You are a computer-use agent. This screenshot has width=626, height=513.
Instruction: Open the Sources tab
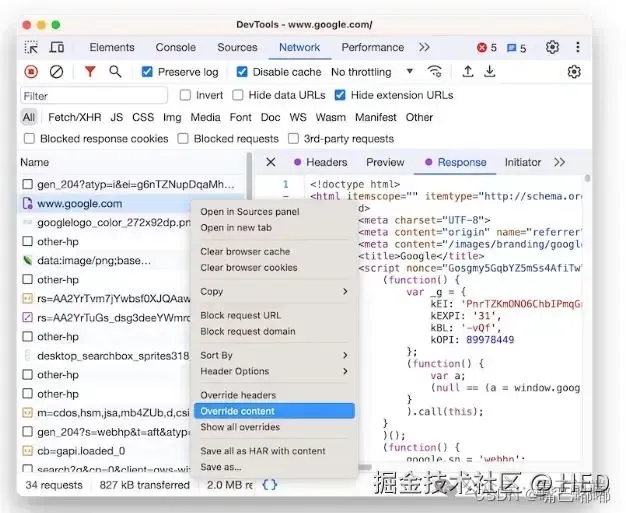[237, 47]
